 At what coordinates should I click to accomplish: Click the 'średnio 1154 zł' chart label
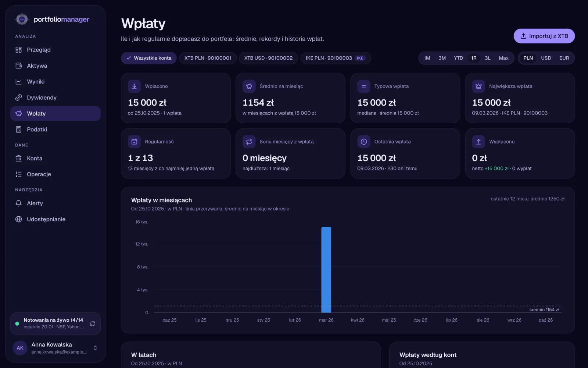click(544, 309)
